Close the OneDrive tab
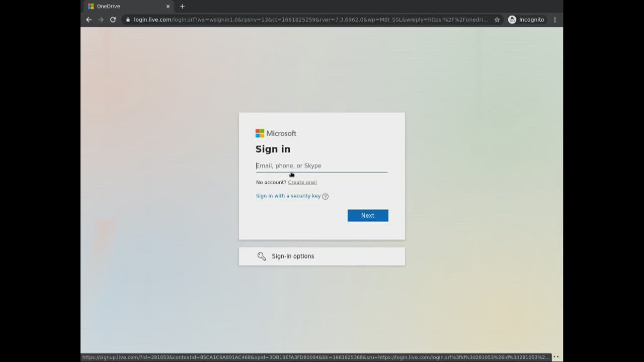Image resolution: width=644 pixels, height=362 pixels. [x=168, y=6]
